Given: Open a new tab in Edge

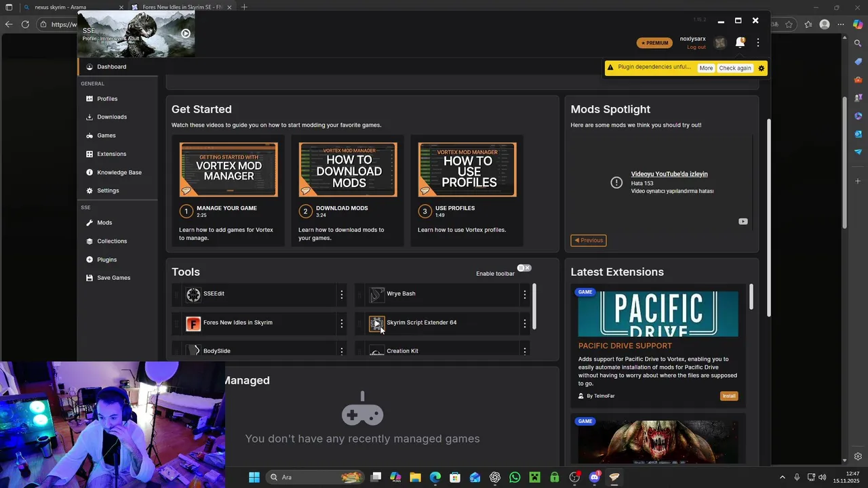Looking at the screenshot, I should coord(244,7).
